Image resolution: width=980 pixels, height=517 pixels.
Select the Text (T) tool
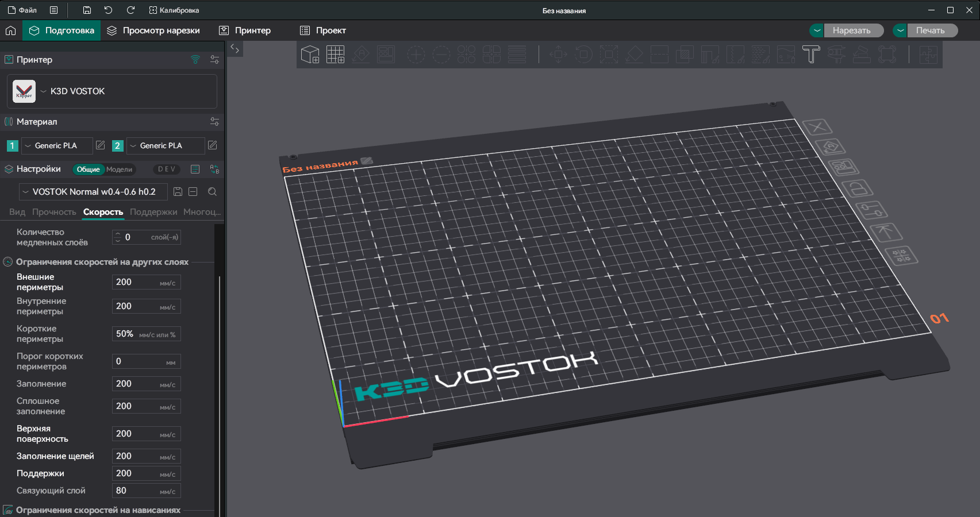point(811,55)
